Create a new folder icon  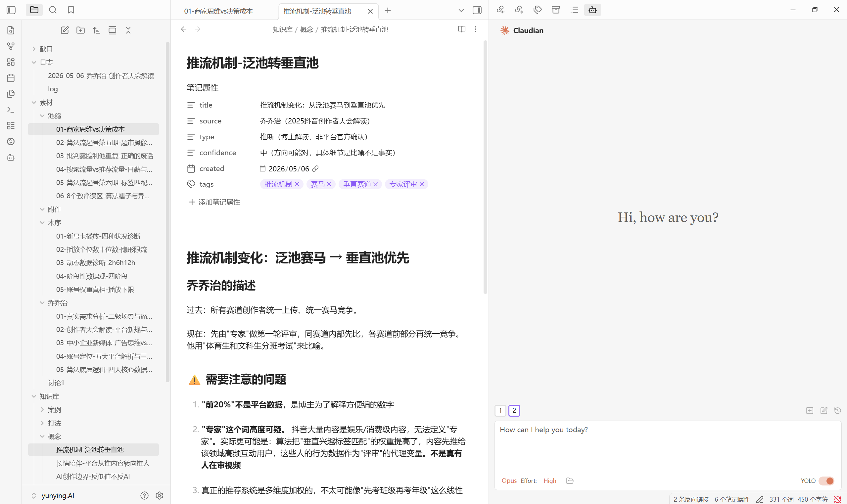click(80, 30)
